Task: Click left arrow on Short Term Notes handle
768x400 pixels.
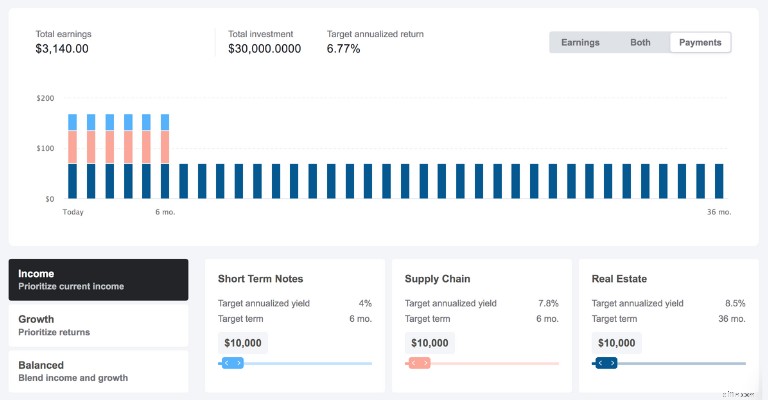Action: [226, 363]
